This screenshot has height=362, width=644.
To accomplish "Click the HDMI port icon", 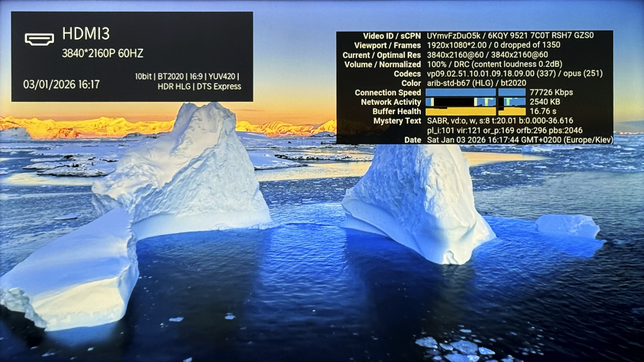I will [x=39, y=39].
